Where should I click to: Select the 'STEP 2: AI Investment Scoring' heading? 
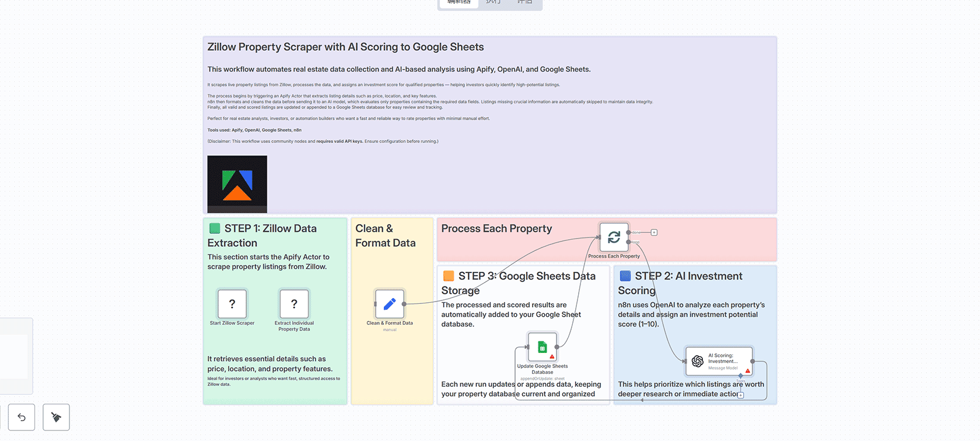pos(680,283)
